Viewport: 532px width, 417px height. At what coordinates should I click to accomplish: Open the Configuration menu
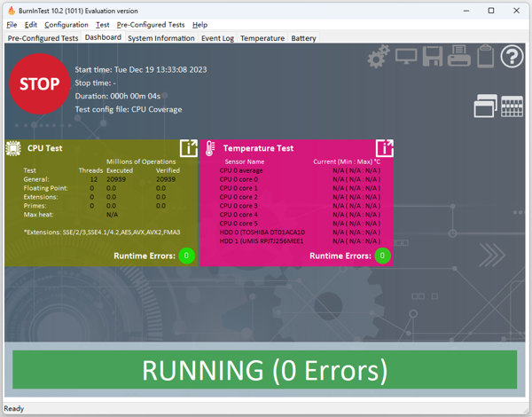66,25
